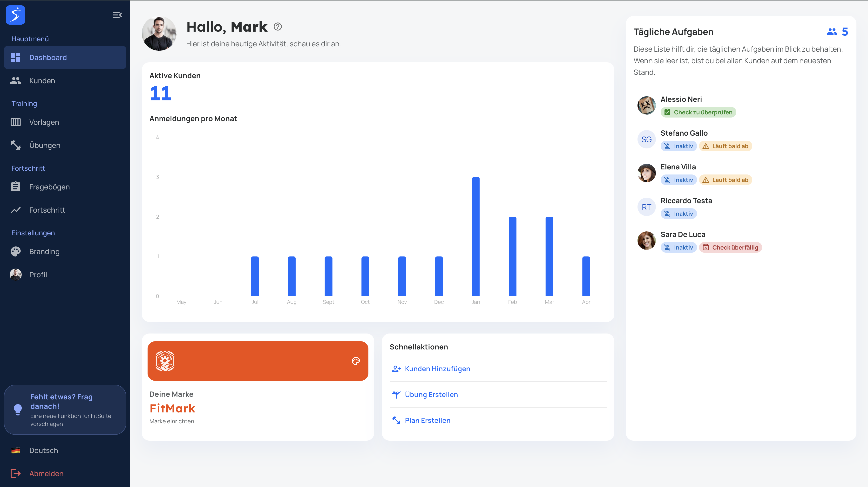Image resolution: width=868 pixels, height=487 pixels.
Task: Click the FitMark brand name
Action: tap(172, 408)
